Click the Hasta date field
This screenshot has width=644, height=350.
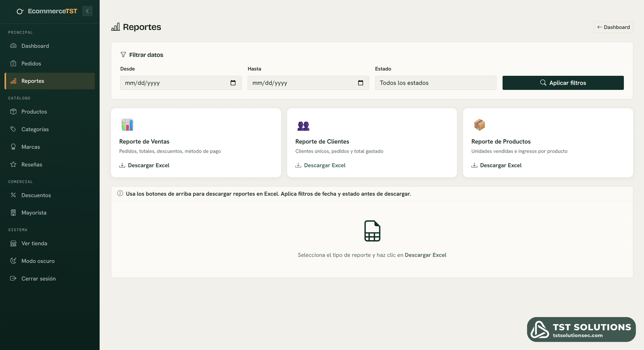point(308,83)
